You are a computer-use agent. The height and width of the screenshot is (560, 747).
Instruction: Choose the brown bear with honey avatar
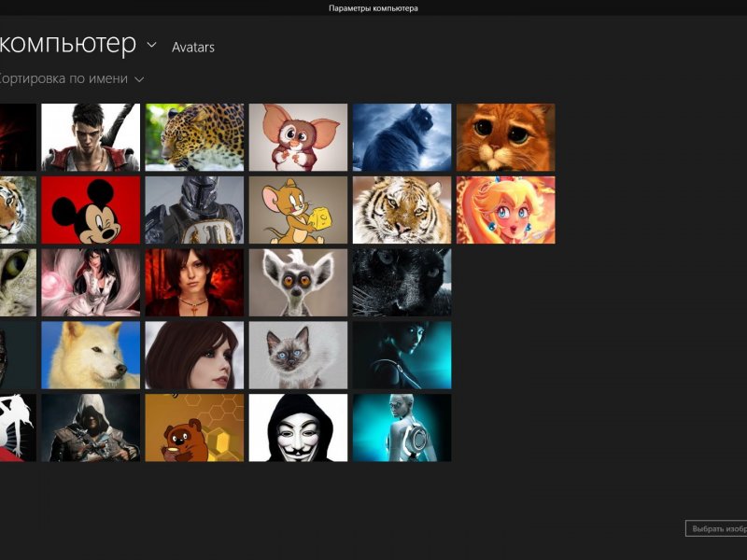coord(194,427)
